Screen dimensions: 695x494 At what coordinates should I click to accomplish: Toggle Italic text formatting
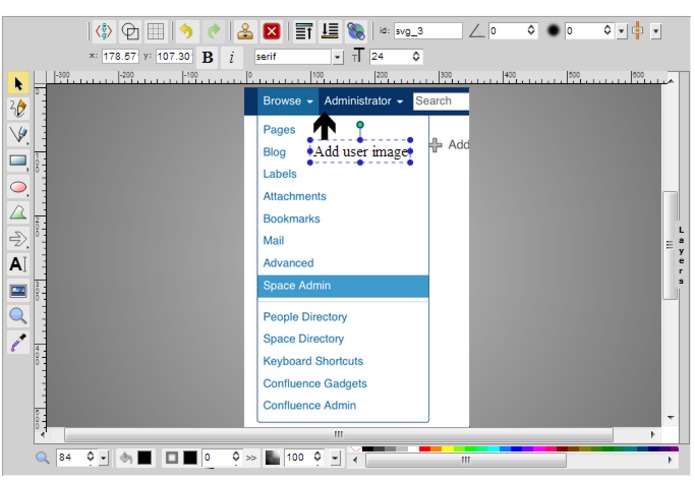(x=232, y=57)
